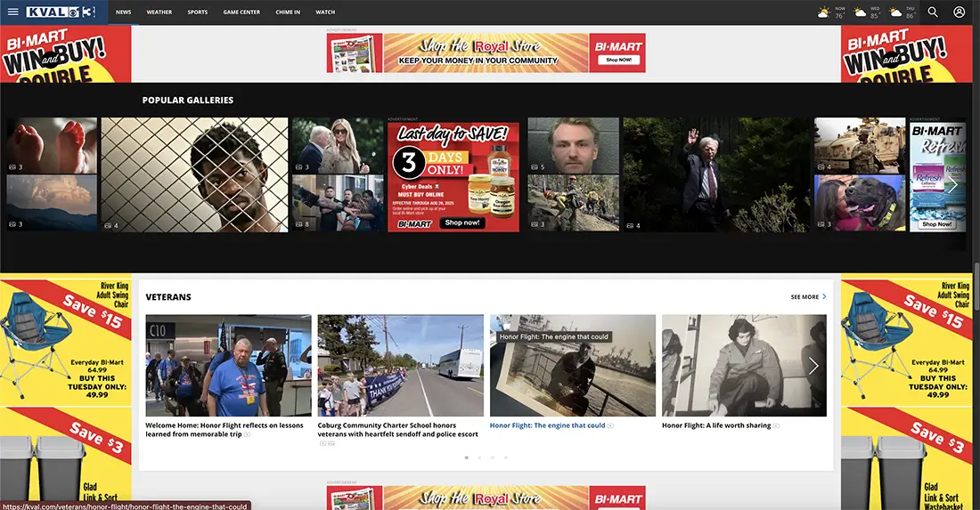The image size is (980, 510).
Task: Open the military vehicle gallery thumbnail
Action: (x=860, y=145)
